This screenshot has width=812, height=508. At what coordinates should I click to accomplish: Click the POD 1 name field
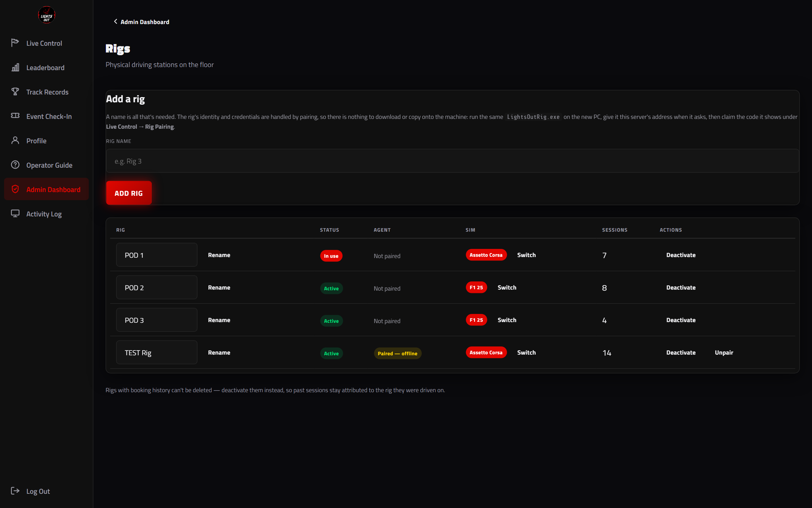(157, 255)
